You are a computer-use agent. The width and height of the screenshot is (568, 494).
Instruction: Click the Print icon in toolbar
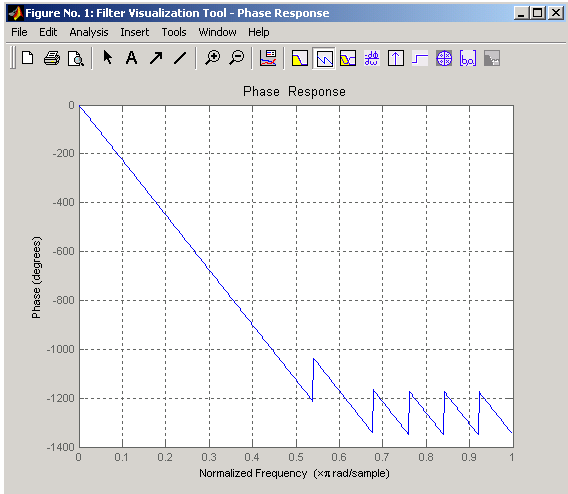(52, 58)
